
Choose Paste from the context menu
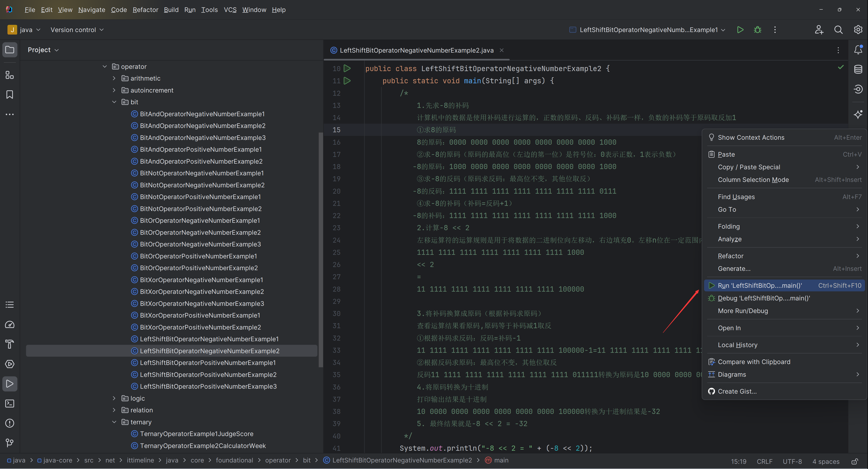point(784,155)
